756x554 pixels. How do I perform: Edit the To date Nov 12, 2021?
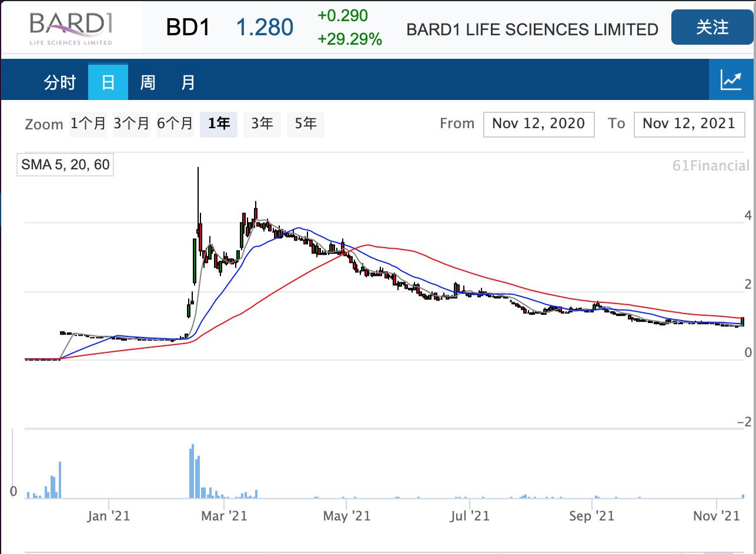[689, 124]
